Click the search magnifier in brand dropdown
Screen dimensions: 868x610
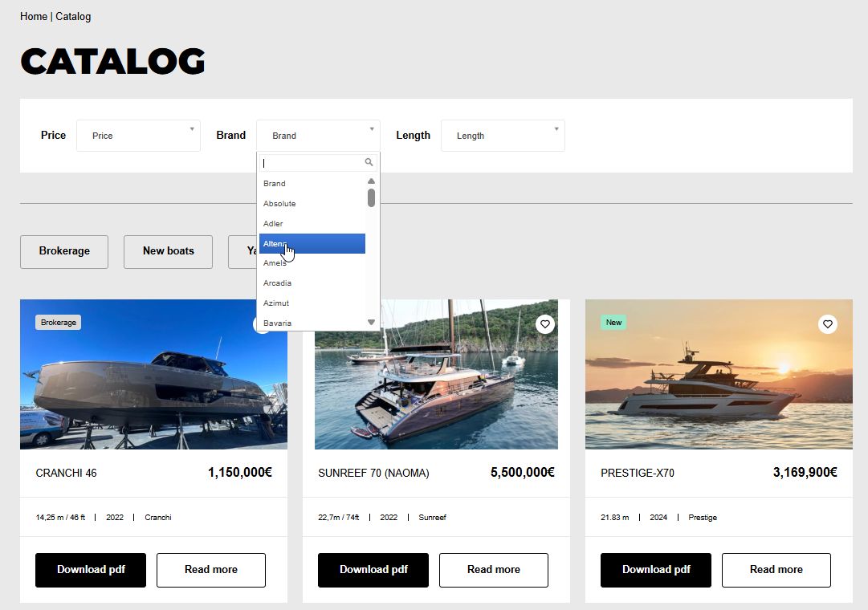[x=369, y=162]
